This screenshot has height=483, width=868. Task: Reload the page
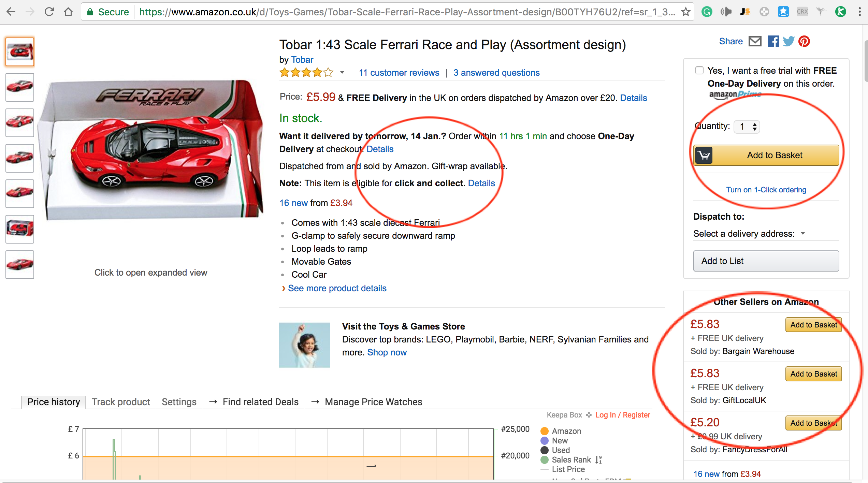coord(49,12)
